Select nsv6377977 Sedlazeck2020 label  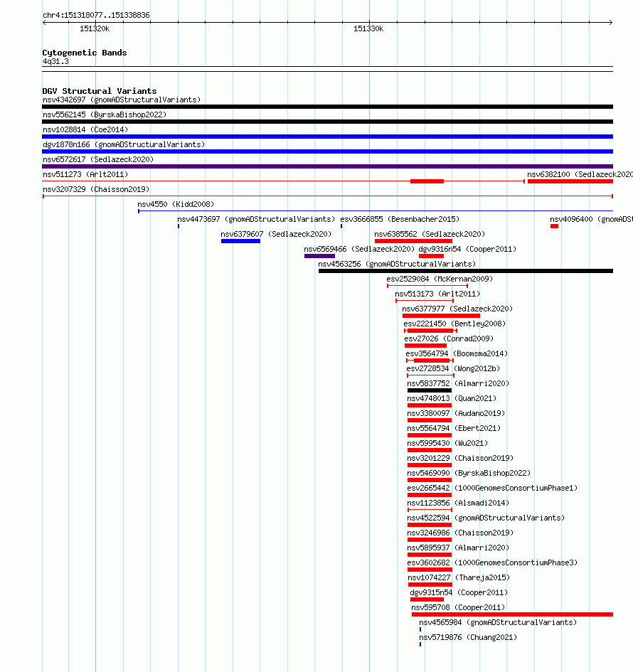coord(457,309)
